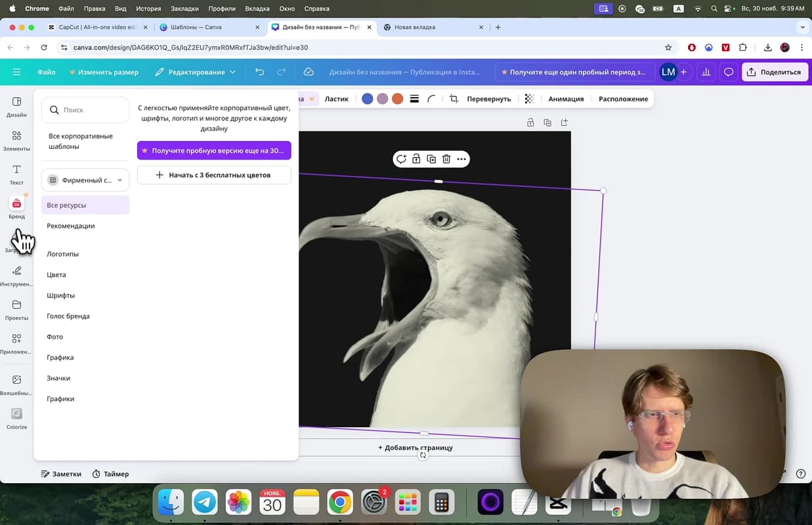Image resolution: width=812 pixels, height=525 pixels.
Task: Open the Canva hamburger main menu
Action: coord(16,72)
